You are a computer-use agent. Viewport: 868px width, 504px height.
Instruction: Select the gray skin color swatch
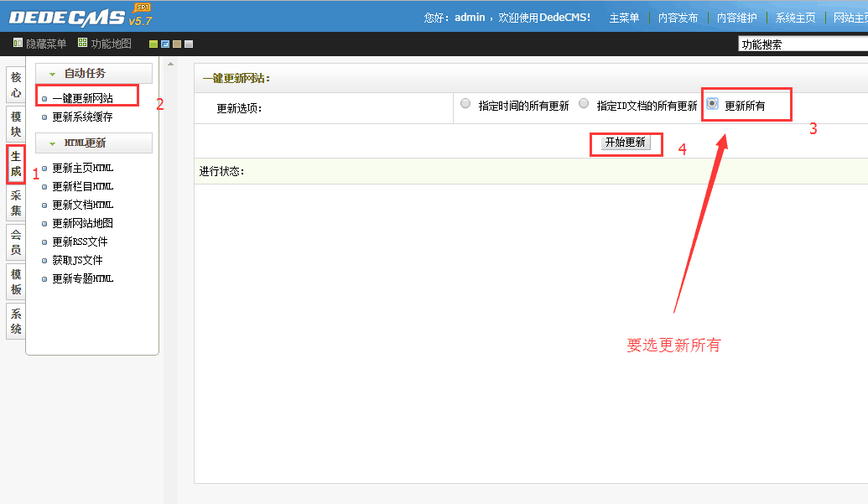click(189, 44)
